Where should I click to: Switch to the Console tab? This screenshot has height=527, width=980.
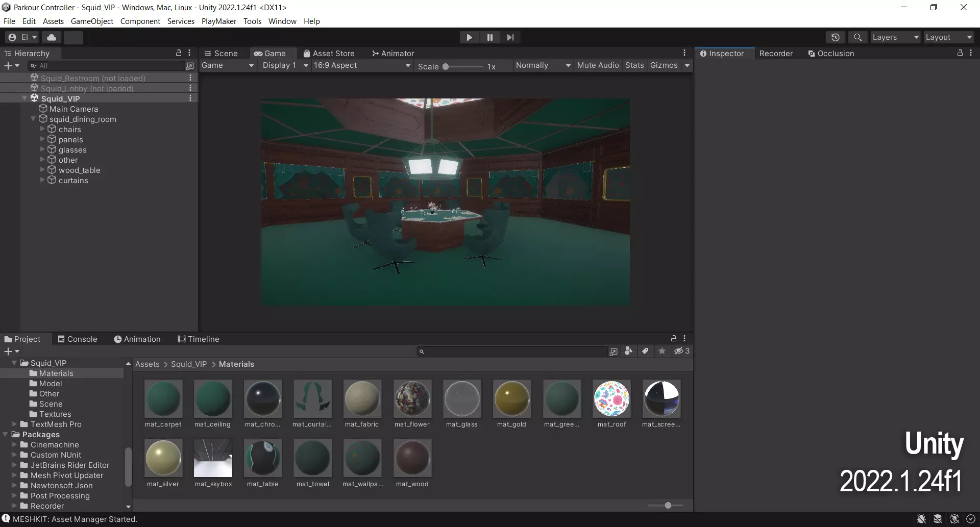[78, 339]
